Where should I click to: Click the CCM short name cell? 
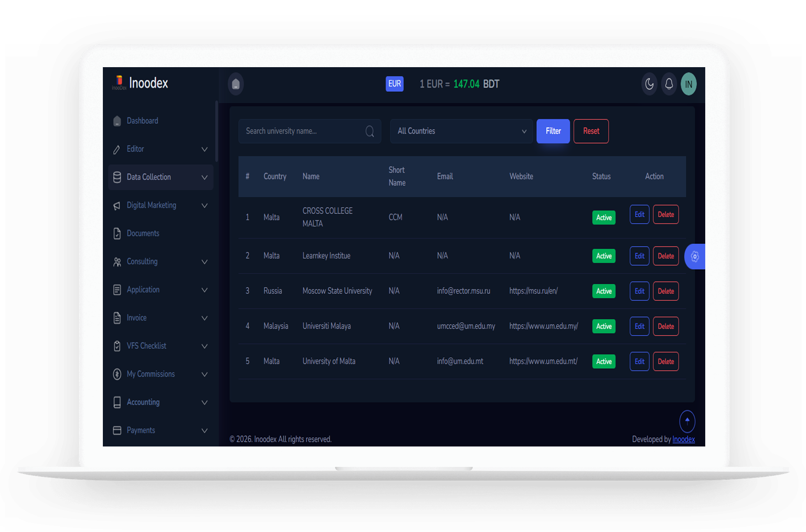click(396, 217)
